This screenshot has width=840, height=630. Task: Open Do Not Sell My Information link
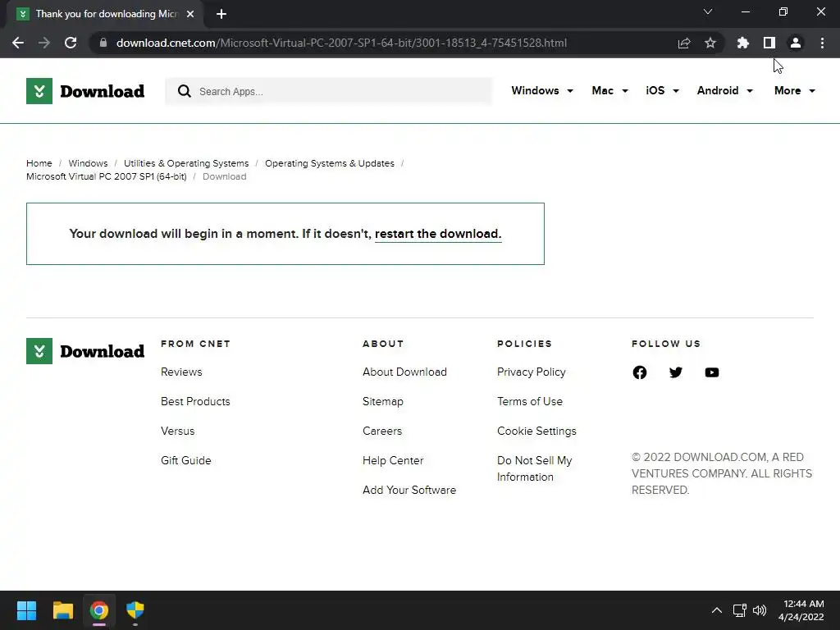pos(535,468)
